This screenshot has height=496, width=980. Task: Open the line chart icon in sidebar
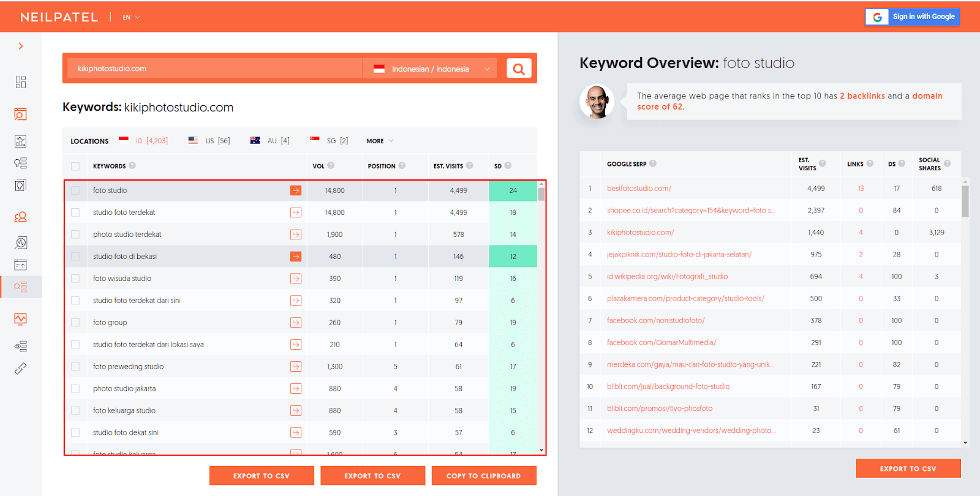[x=21, y=319]
